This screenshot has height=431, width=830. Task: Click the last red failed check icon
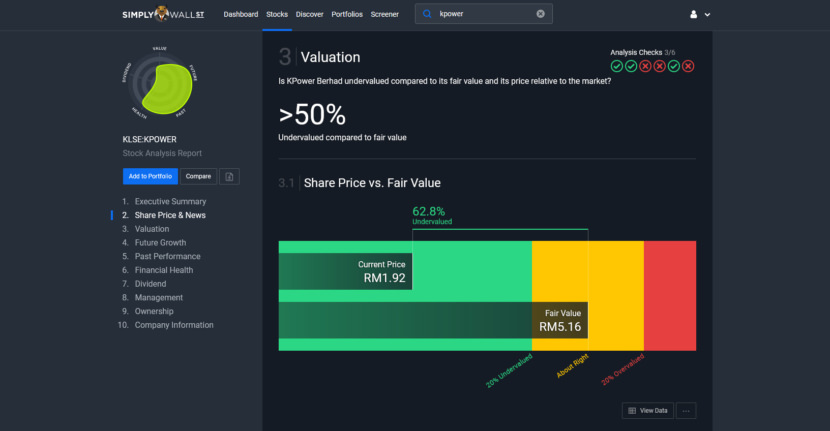coord(688,66)
